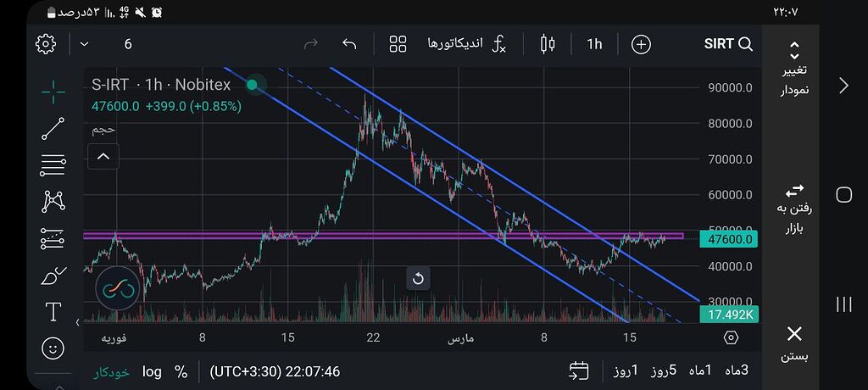Select the crosshair cursor tool
This screenshot has width=868, height=390.
click(x=53, y=92)
